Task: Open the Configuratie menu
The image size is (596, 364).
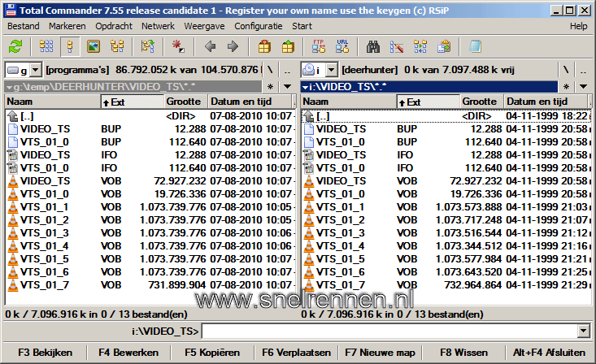Action: [x=258, y=26]
